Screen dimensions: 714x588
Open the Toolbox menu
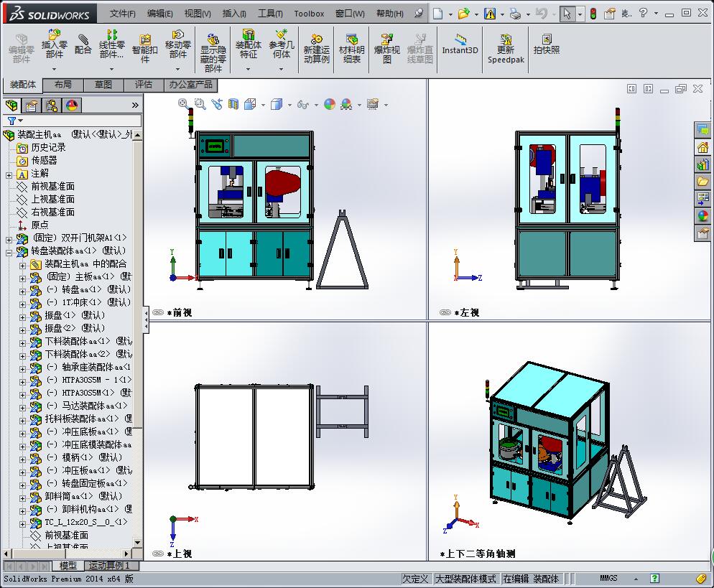tap(309, 14)
